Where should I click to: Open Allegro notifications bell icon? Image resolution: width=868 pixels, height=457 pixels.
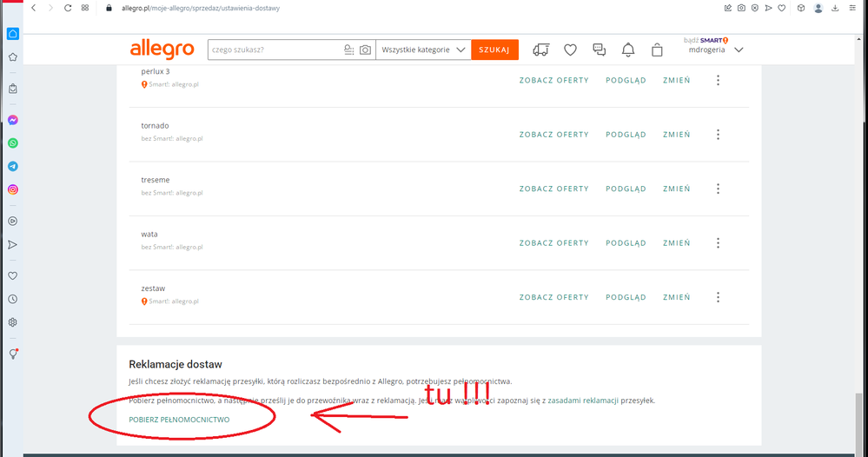[x=627, y=50]
